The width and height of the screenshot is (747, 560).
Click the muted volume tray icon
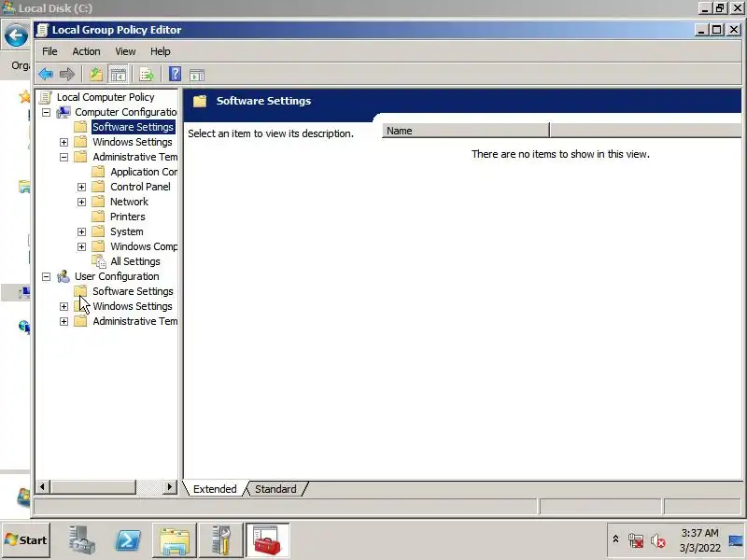pyautogui.click(x=658, y=540)
